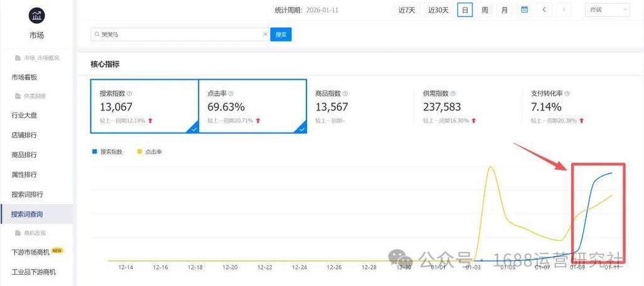The image size is (644, 286).
Task: Switch to the 周 period tab
Action: click(x=485, y=9)
